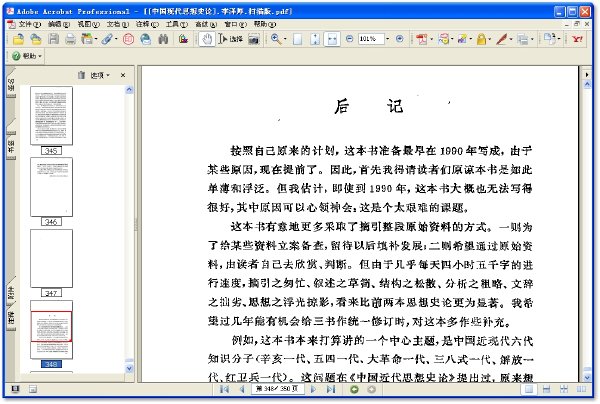The width and height of the screenshot is (600, 404).
Task: Click the Send for Review icon
Action: pos(462,39)
